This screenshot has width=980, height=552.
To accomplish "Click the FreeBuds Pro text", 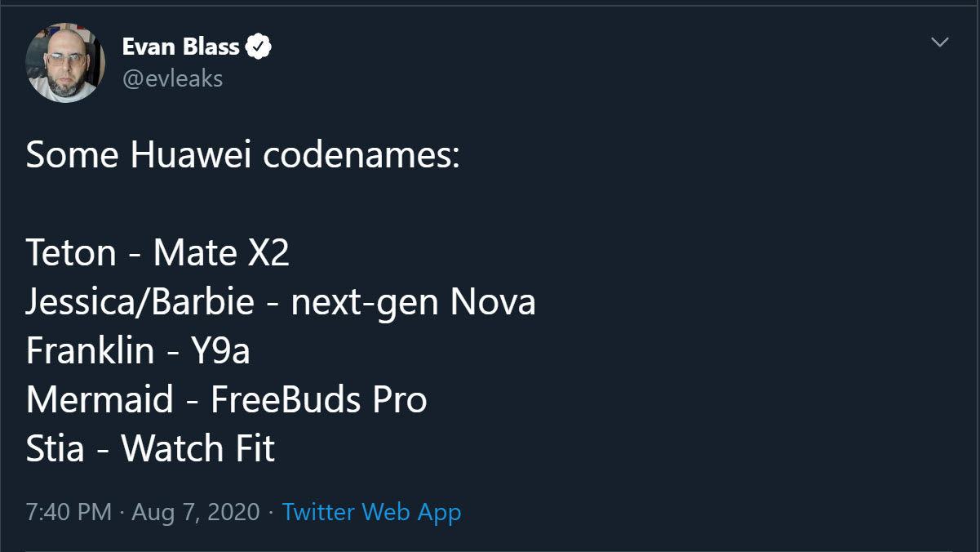I will (318, 400).
